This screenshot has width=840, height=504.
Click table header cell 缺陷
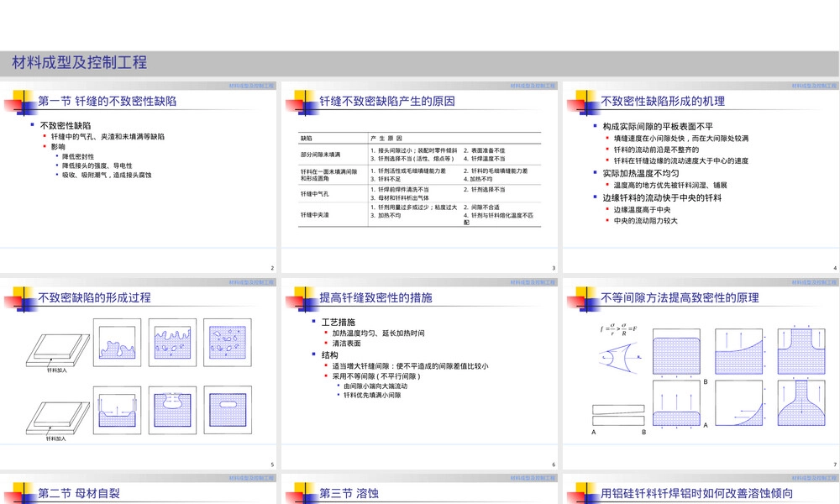point(307,139)
